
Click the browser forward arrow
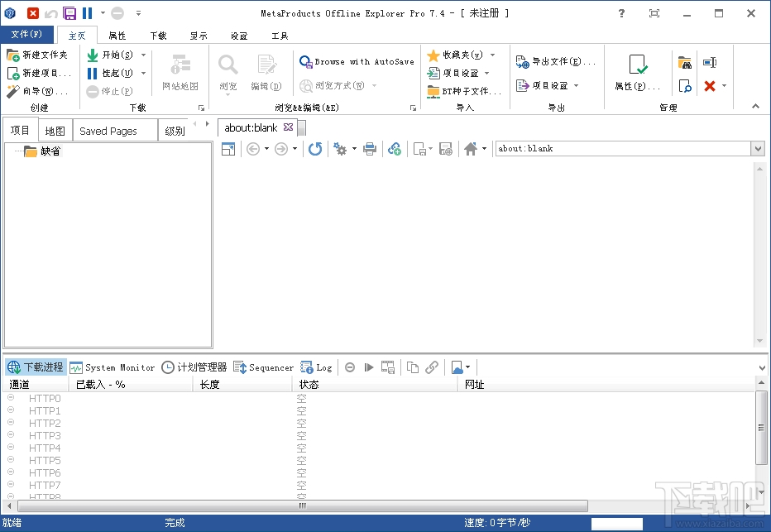tap(280, 148)
